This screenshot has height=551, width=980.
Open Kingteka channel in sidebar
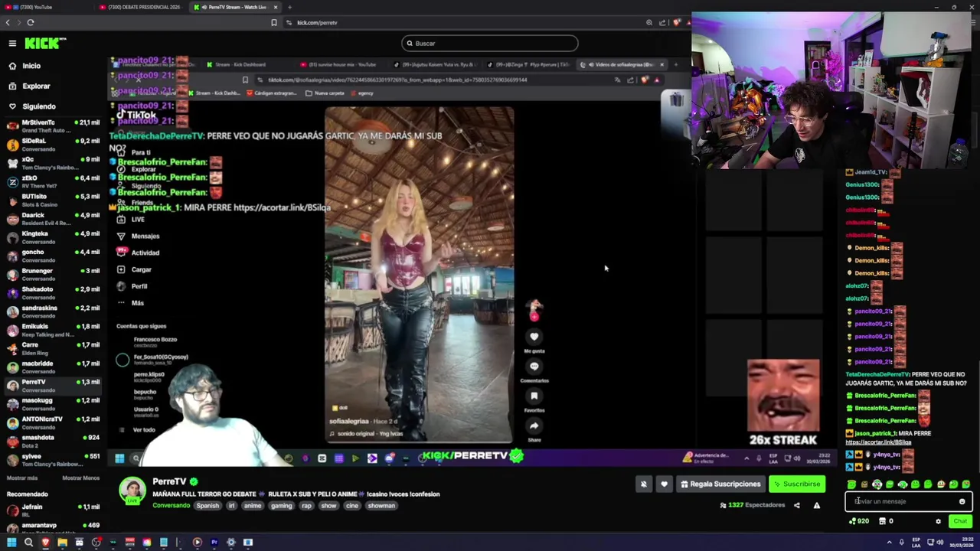pyautogui.click(x=52, y=237)
